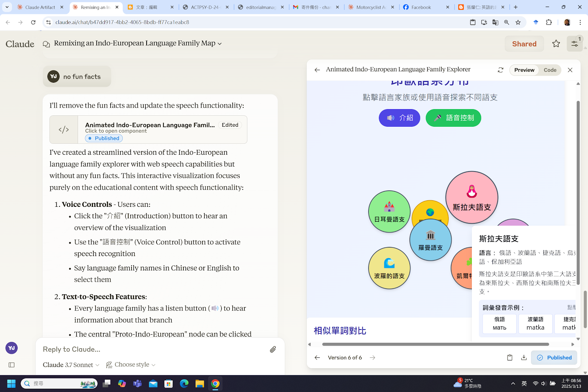Bookmark this page with the star icon
Viewport: 588px width, 392px height.
click(518, 22)
